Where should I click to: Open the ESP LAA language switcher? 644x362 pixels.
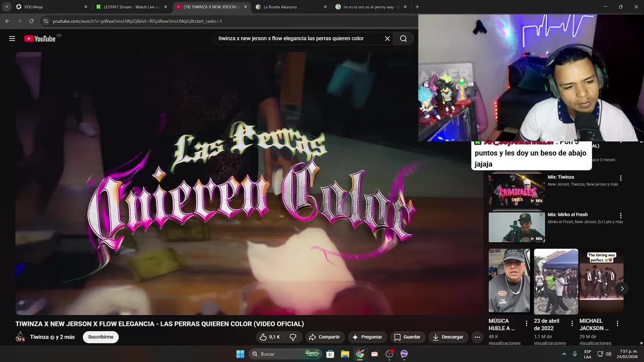[588, 354]
